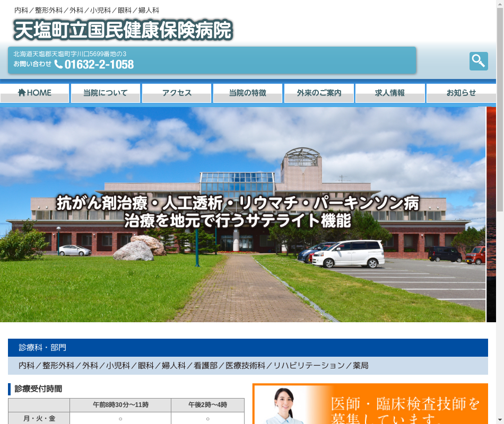Open the 内科 department link
The width and height of the screenshot is (504, 424).
(x=27, y=366)
